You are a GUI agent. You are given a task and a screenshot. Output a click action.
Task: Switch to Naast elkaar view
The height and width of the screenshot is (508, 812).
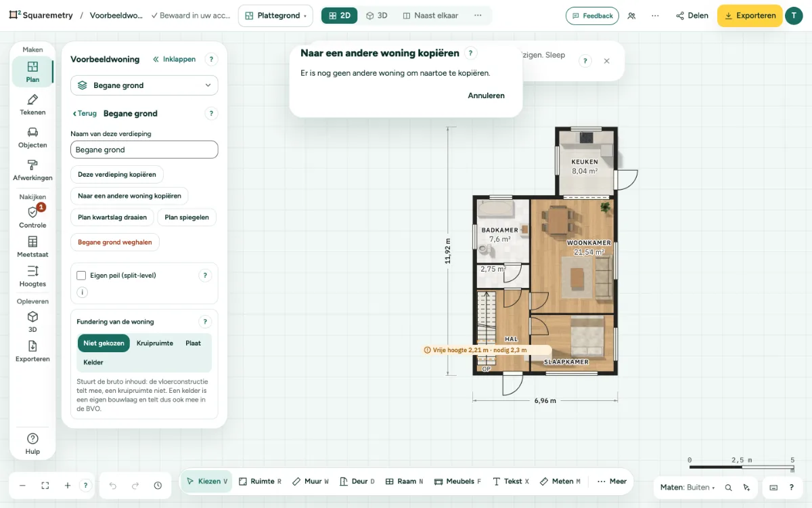[x=430, y=16]
